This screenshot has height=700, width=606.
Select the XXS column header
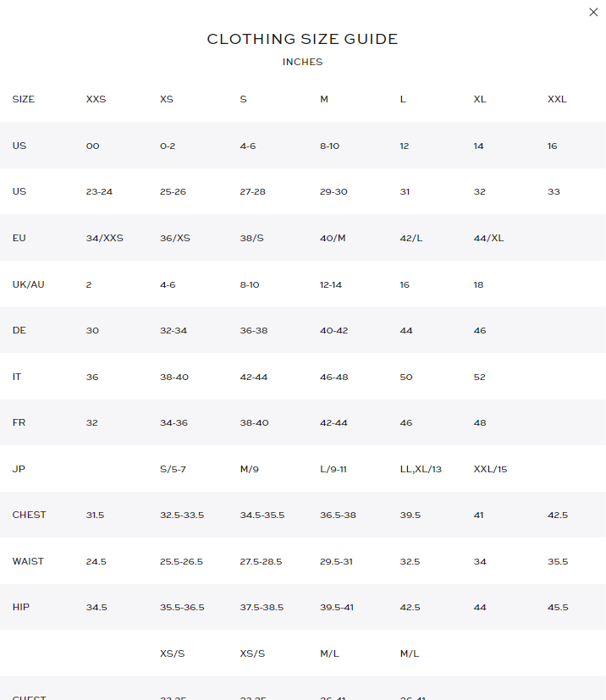click(96, 99)
